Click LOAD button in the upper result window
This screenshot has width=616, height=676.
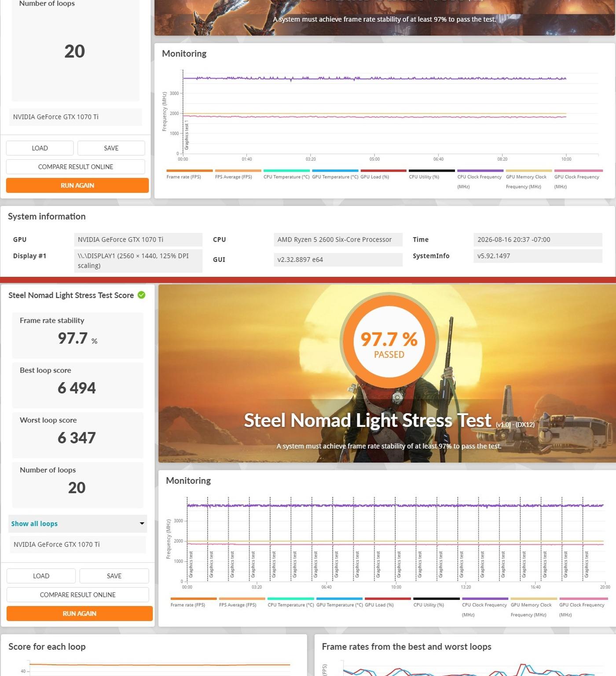coord(40,148)
